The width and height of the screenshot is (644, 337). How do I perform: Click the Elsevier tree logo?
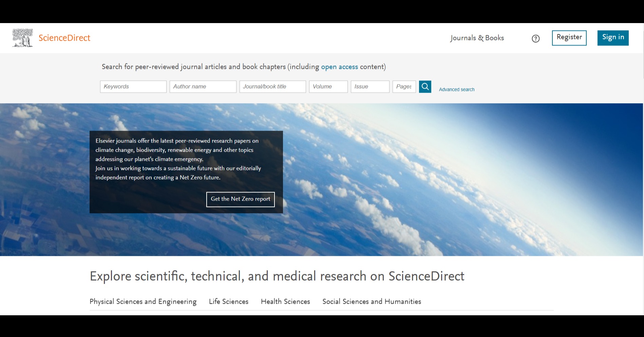point(23,38)
